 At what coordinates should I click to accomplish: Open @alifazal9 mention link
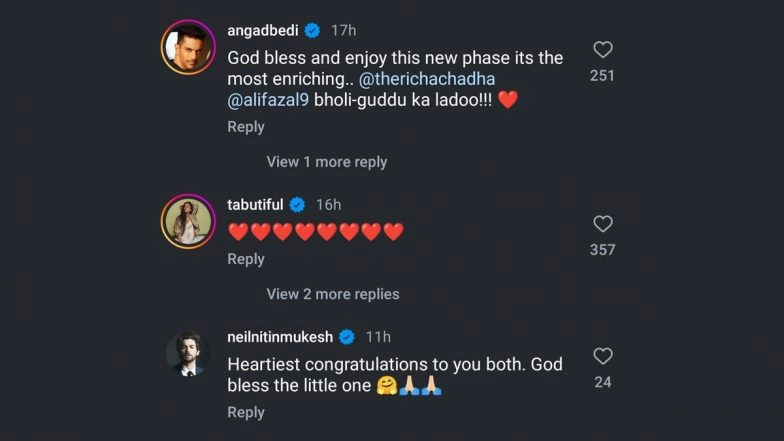pyautogui.click(x=266, y=100)
